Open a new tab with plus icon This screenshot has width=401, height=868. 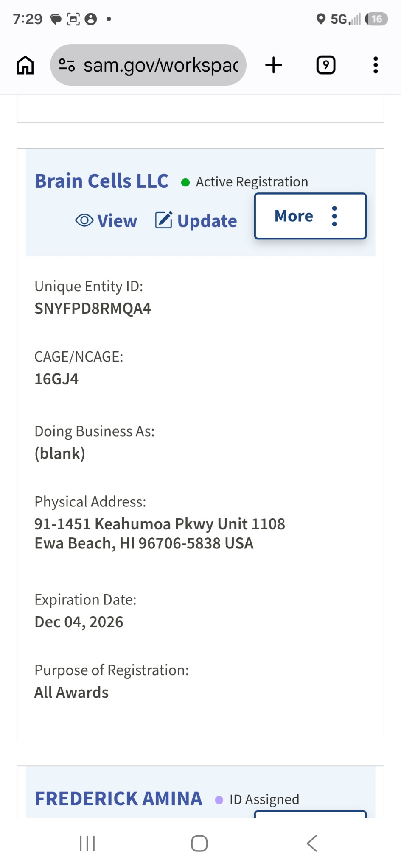274,65
